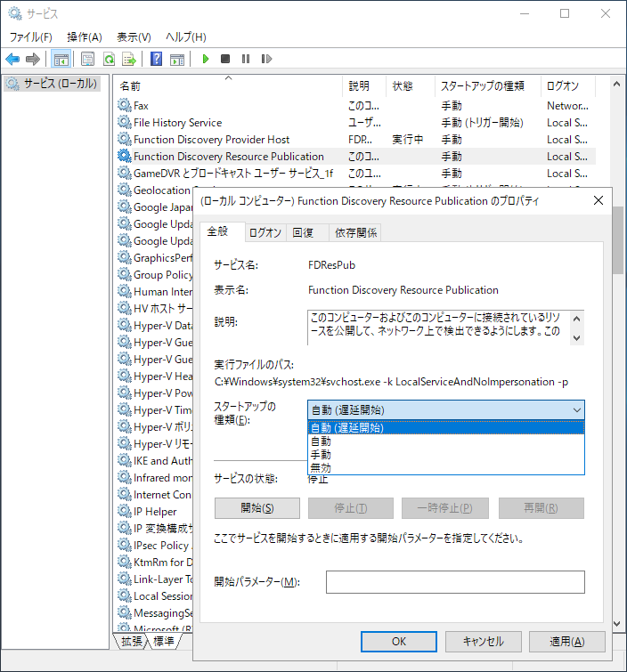Click the Export List toolbar icon

(128, 59)
